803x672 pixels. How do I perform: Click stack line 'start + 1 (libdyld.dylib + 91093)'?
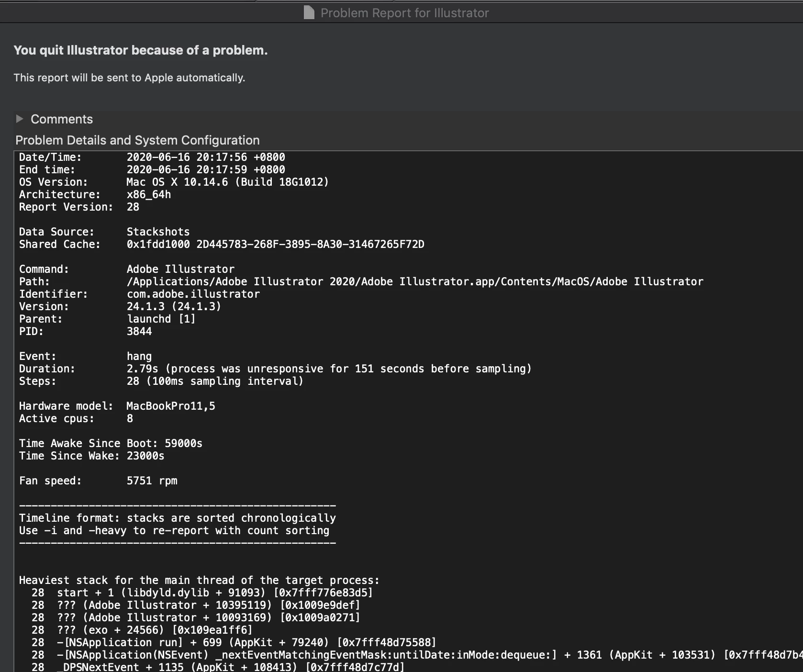(202, 593)
